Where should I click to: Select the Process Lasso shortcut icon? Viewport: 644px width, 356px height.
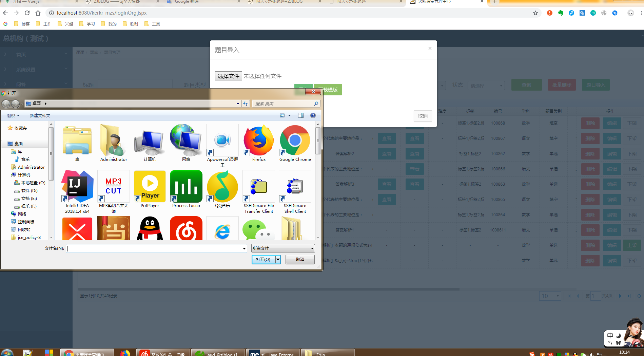click(x=186, y=186)
